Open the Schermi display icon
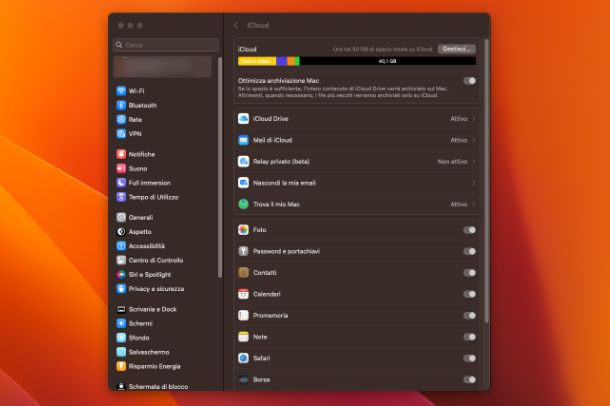 (121, 324)
